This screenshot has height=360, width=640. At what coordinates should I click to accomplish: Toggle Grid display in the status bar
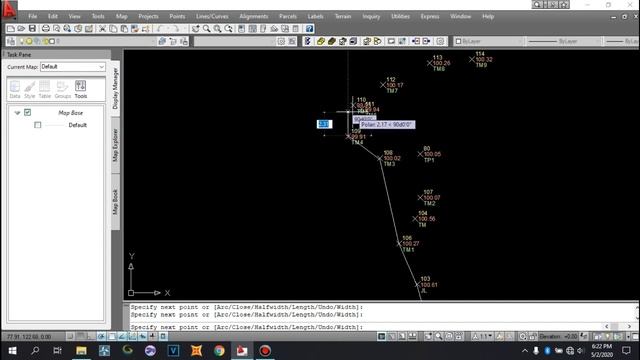coord(81,336)
